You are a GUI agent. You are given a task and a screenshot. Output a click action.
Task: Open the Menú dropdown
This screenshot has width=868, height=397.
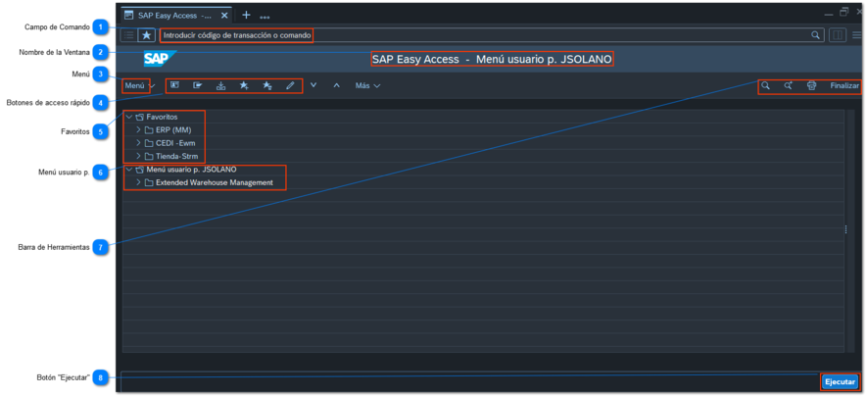tap(139, 86)
